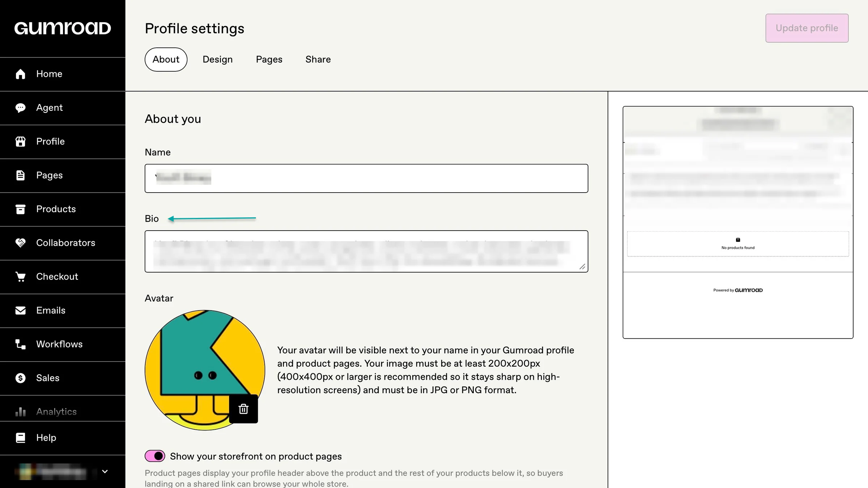
Task: Toggle Show your storefront on product pages
Action: 155,456
